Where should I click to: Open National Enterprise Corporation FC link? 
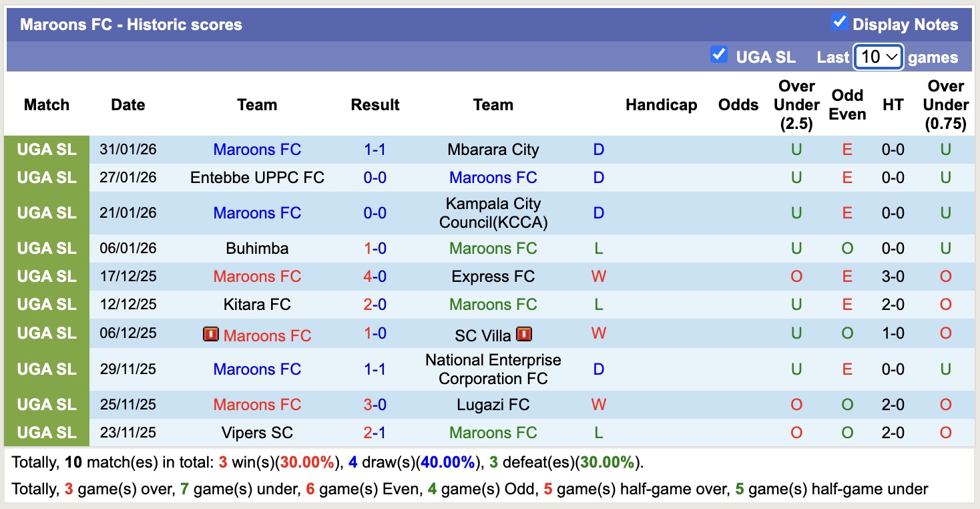click(493, 369)
